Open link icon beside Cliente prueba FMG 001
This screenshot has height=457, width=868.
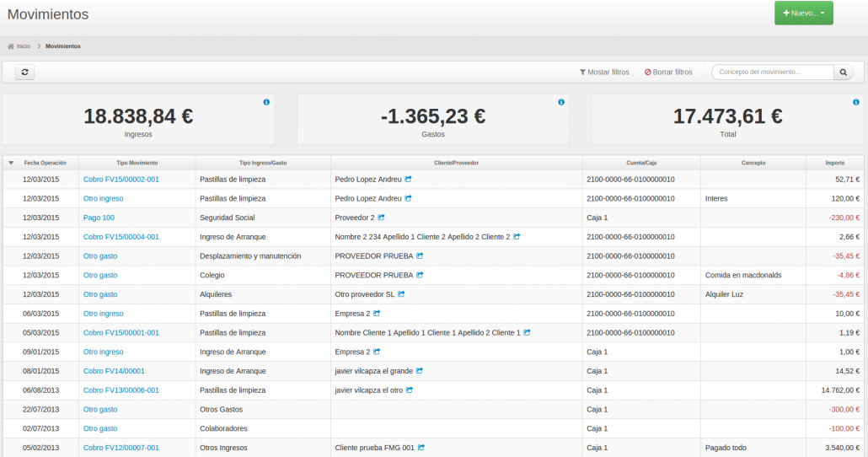[x=421, y=448]
